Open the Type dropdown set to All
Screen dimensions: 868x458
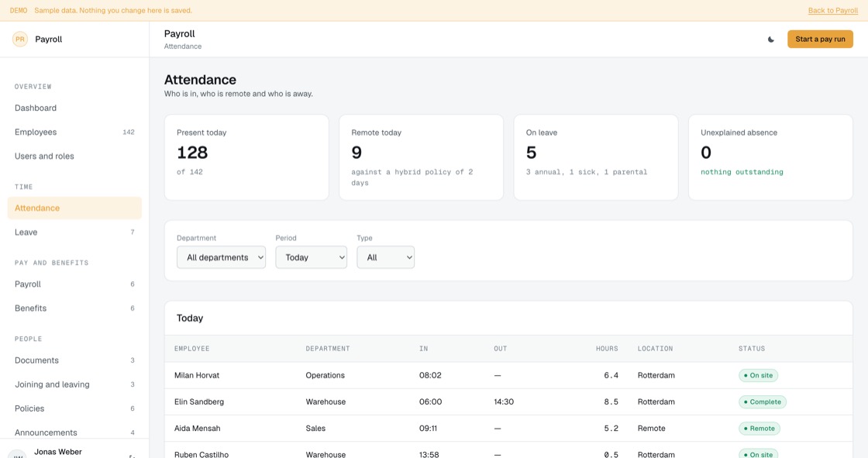pos(385,257)
